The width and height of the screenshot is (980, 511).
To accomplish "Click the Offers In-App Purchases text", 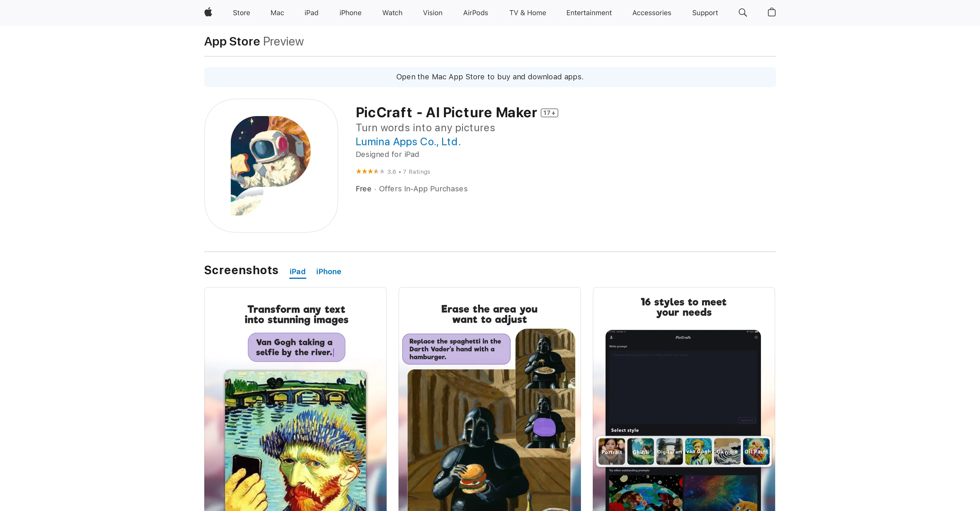I will [423, 189].
